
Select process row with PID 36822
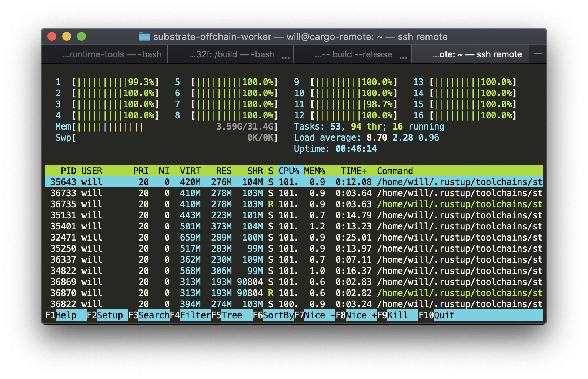294,304
